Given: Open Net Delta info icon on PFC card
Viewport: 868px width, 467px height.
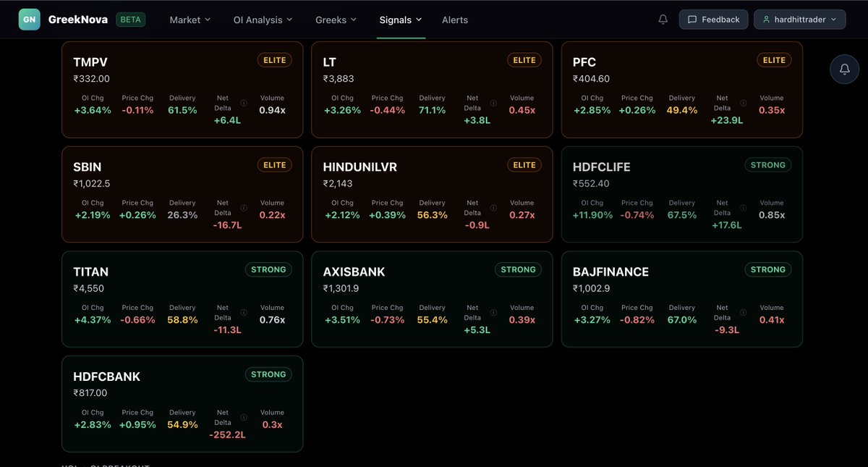Looking at the screenshot, I should [743, 103].
